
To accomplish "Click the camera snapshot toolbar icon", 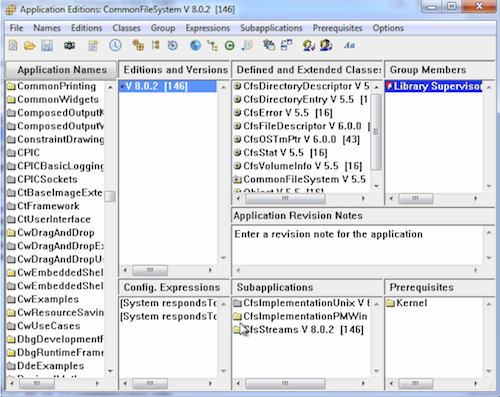I will click(x=69, y=45).
